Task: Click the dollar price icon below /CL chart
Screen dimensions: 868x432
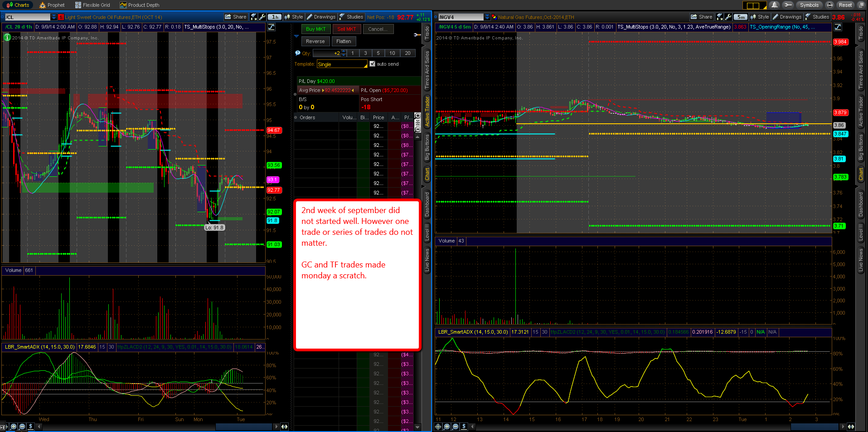Action: pos(30,427)
